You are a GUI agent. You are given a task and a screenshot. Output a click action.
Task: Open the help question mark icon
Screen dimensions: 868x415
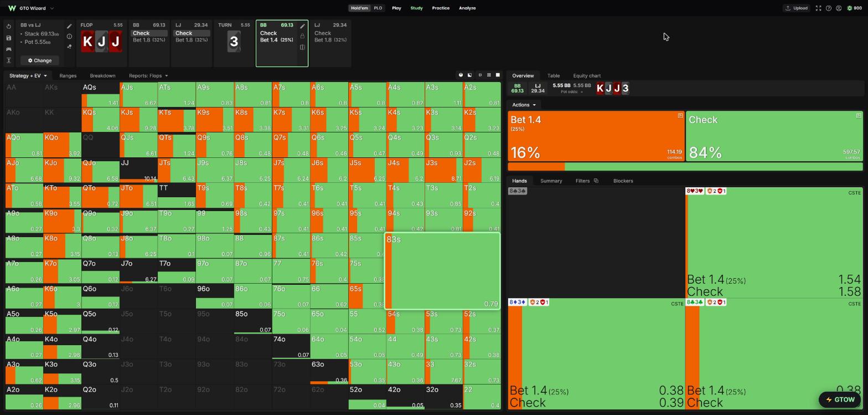pos(829,8)
